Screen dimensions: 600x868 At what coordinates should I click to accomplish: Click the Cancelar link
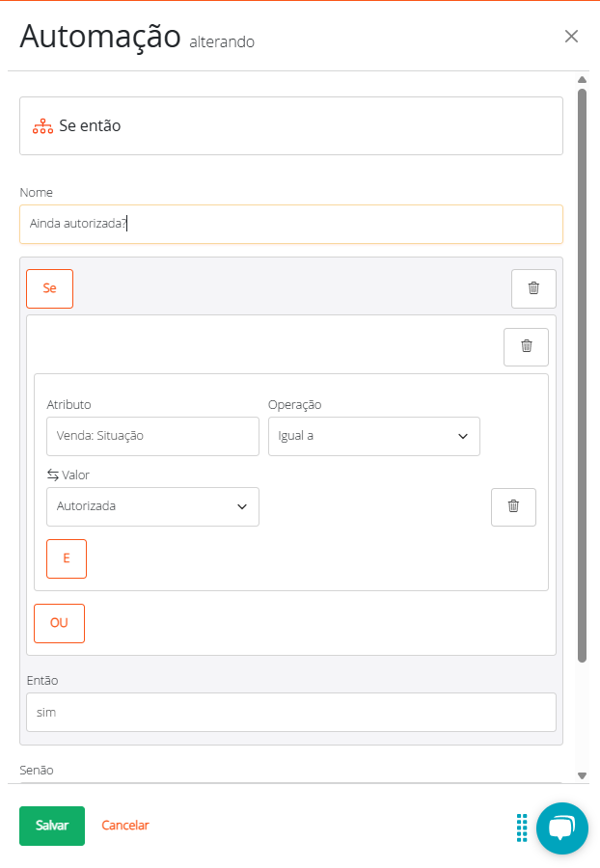pyautogui.click(x=125, y=826)
